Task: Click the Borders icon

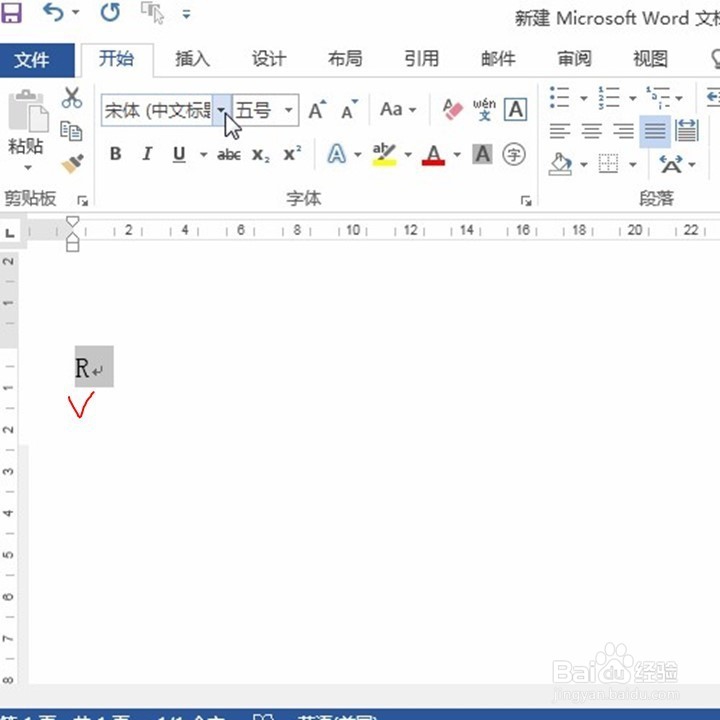Action: pyautogui.click(x=609, y=163)
